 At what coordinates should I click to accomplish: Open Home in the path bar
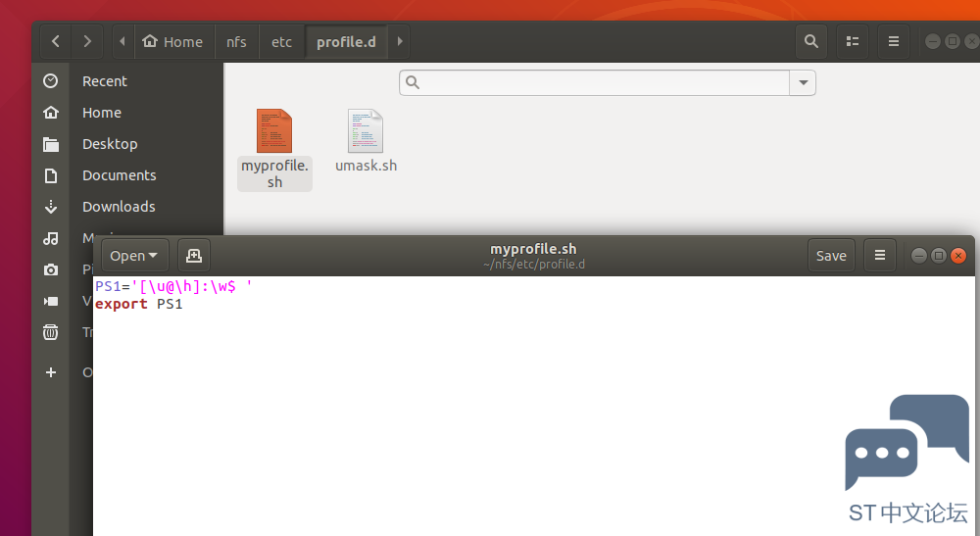[x=173, y=42]
